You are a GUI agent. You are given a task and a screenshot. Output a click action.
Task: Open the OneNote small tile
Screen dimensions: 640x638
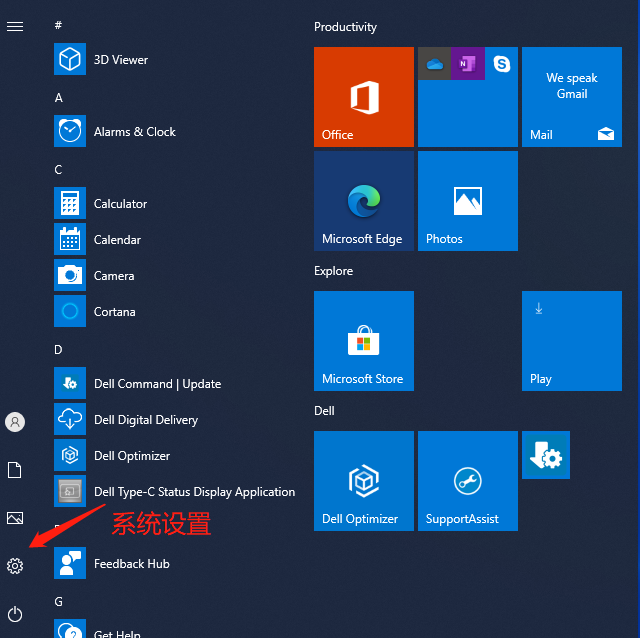468,63
